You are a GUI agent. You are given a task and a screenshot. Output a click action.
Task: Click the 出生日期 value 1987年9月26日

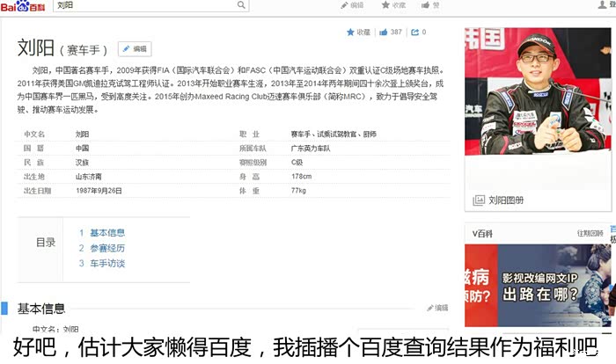click(x=99, y=191)
